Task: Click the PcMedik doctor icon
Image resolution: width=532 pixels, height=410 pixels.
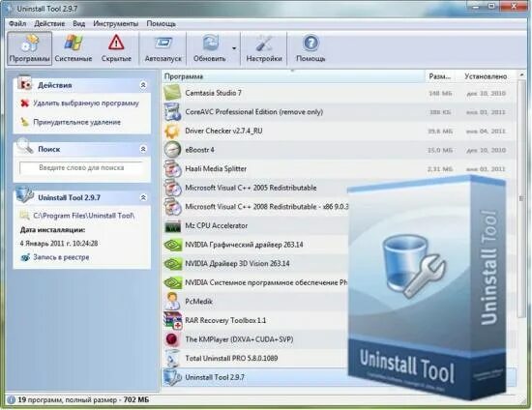Action: click(173, 301)
